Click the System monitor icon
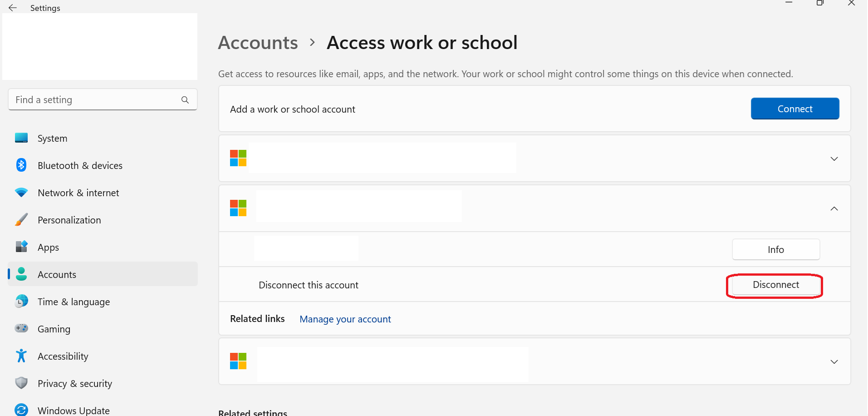 21,138
